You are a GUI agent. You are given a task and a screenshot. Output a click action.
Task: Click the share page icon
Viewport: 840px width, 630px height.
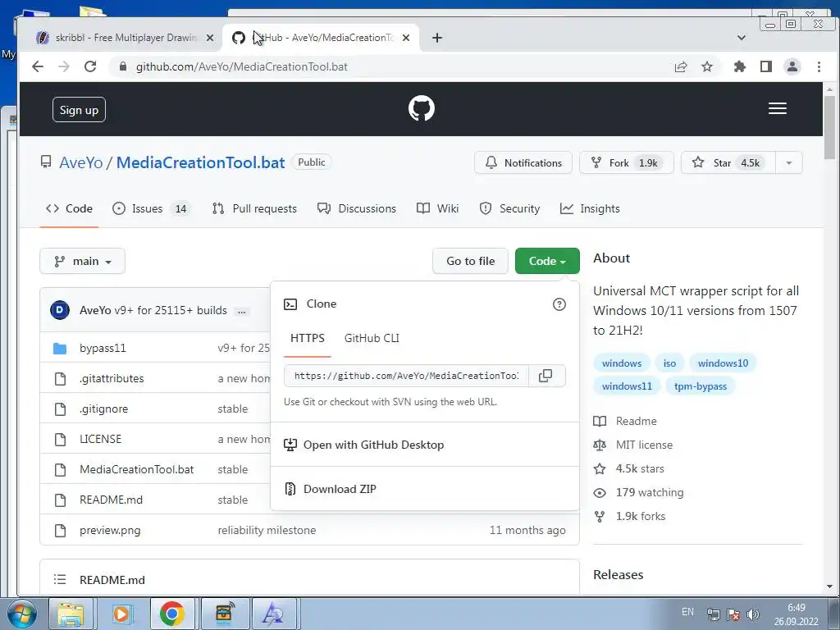pyautogui.click(x=681, y=66)
